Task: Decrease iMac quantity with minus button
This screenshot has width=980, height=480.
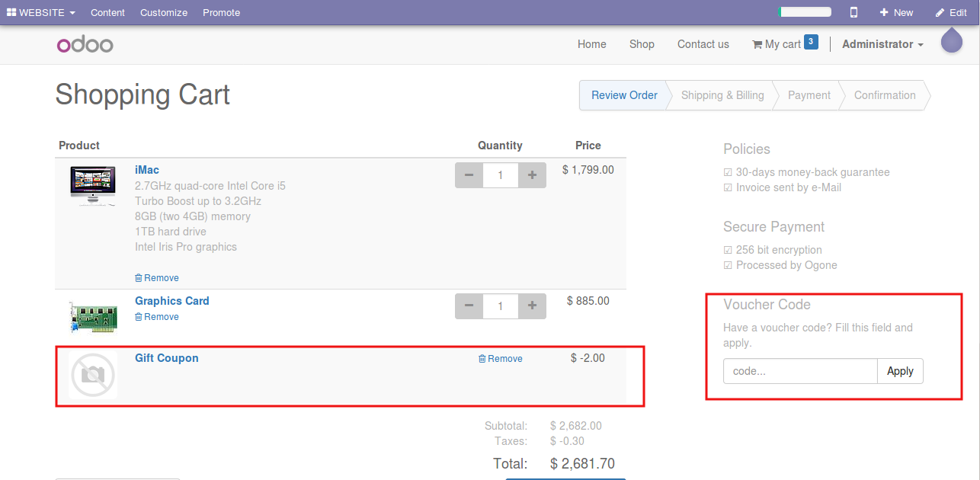Action: coord(469,175)
